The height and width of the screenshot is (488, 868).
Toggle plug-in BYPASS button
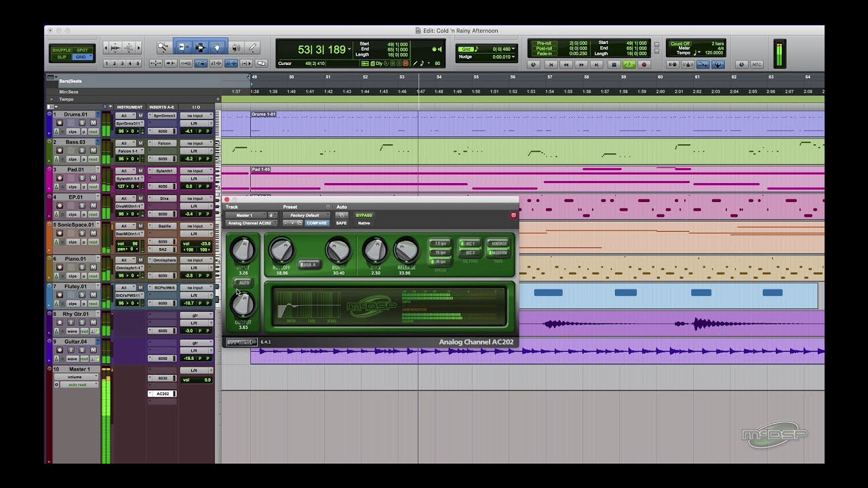pos(364,215)
